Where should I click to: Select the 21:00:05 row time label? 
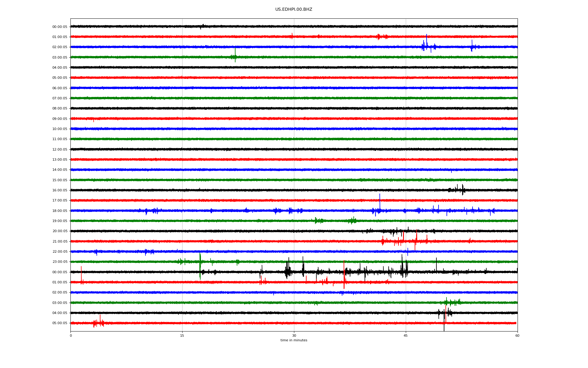tap(60, 242)
